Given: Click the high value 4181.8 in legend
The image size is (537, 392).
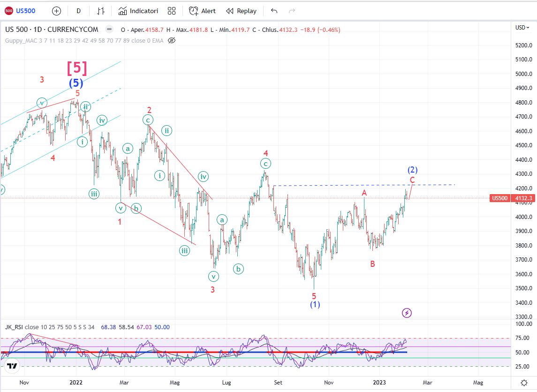Looking at the screenshot, I should pyautogui.click(x=199, y=30).
